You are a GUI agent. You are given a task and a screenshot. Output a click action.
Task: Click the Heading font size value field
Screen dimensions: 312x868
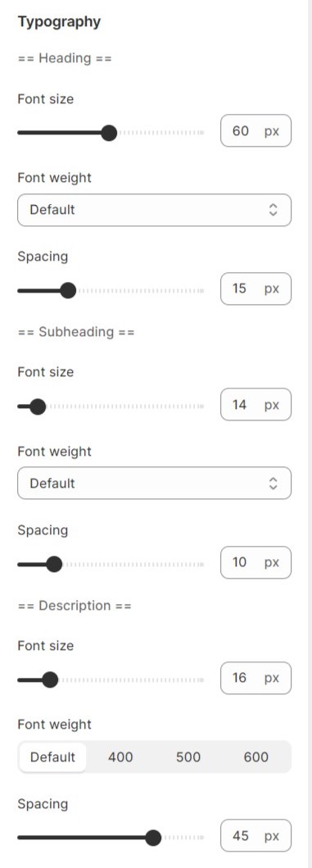(255, 130)
